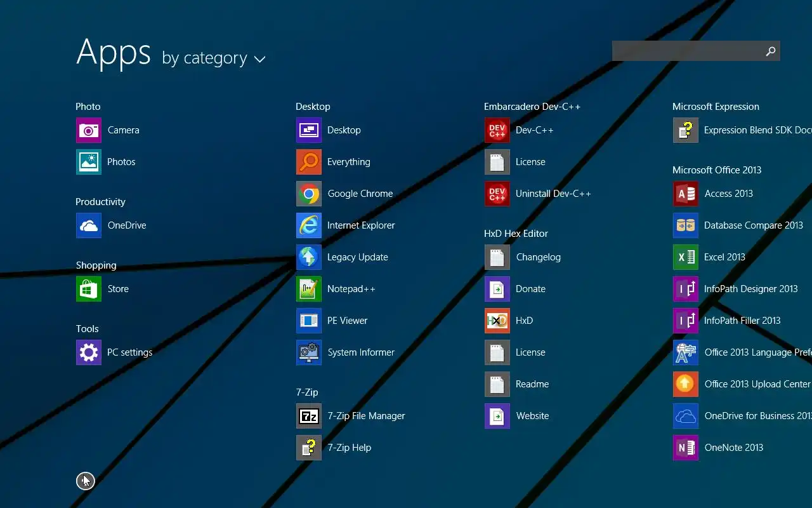Open the OneDrive cloud icon

click(89, 225)
